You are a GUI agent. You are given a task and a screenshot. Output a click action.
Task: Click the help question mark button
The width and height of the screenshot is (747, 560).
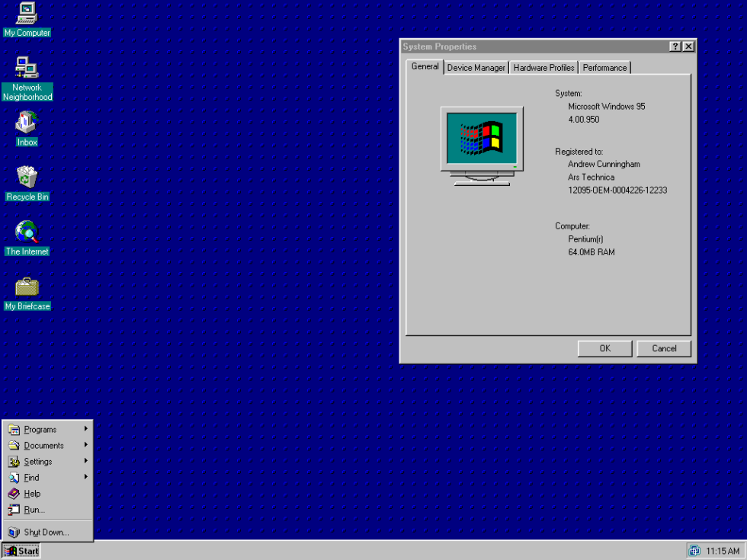click(x=675, y=46)
